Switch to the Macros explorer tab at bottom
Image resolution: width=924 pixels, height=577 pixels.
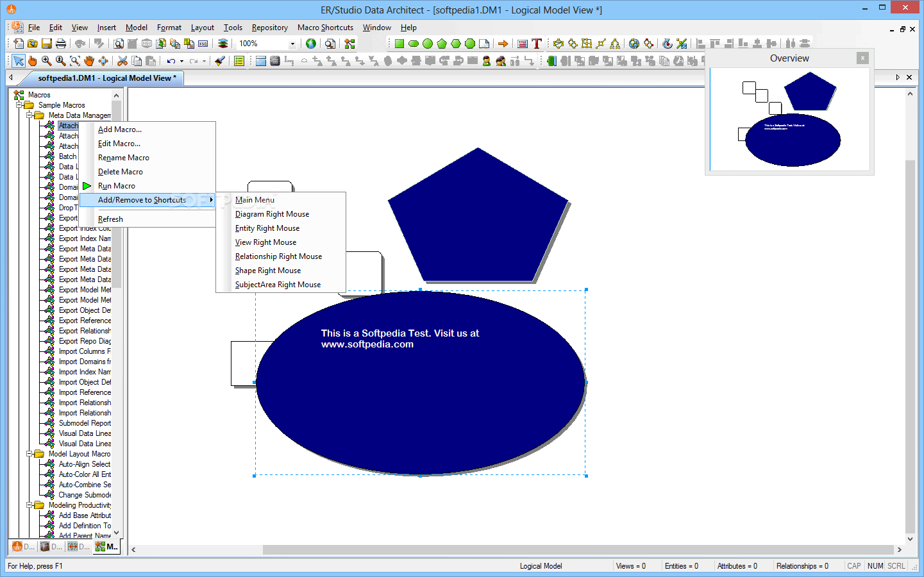107,547
